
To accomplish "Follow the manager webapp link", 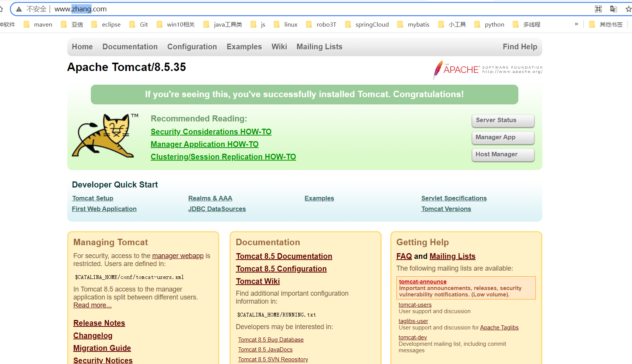I will point(178,256).
